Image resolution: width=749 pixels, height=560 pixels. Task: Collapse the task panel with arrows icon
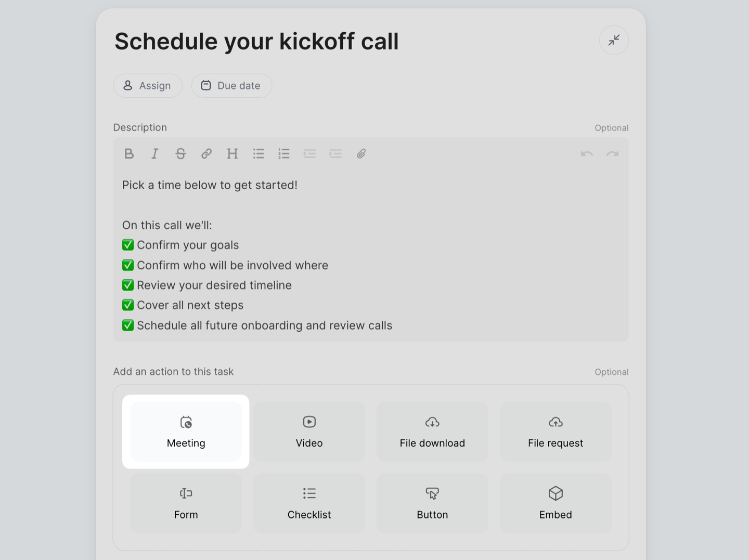click(614, 40)
